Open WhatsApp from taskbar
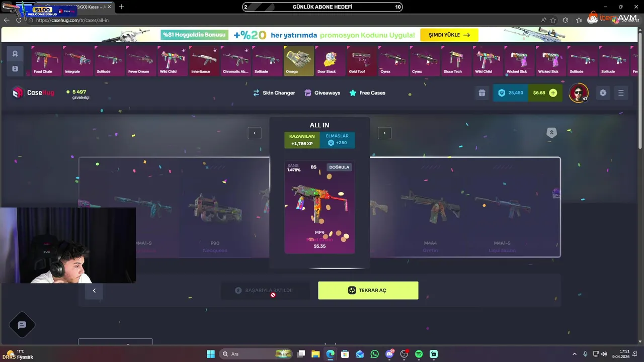This screenshot has width=644, height=362. 374,354
